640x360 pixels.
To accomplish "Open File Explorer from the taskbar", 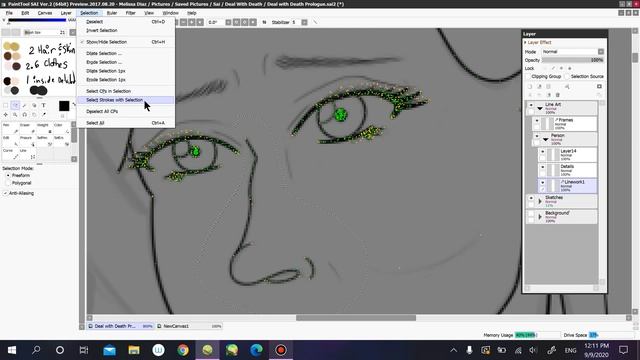I will (134, 350).
